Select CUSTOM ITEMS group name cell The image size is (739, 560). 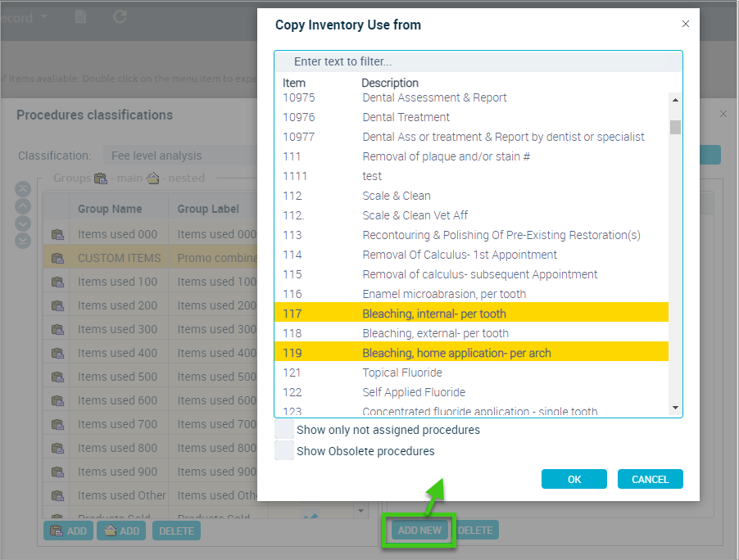[119, 258]
